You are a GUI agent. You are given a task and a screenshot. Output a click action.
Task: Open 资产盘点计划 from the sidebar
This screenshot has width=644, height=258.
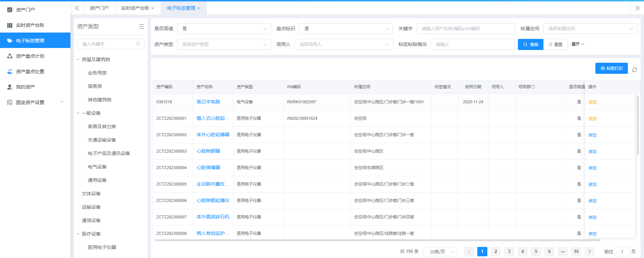(x=30, y=56)
